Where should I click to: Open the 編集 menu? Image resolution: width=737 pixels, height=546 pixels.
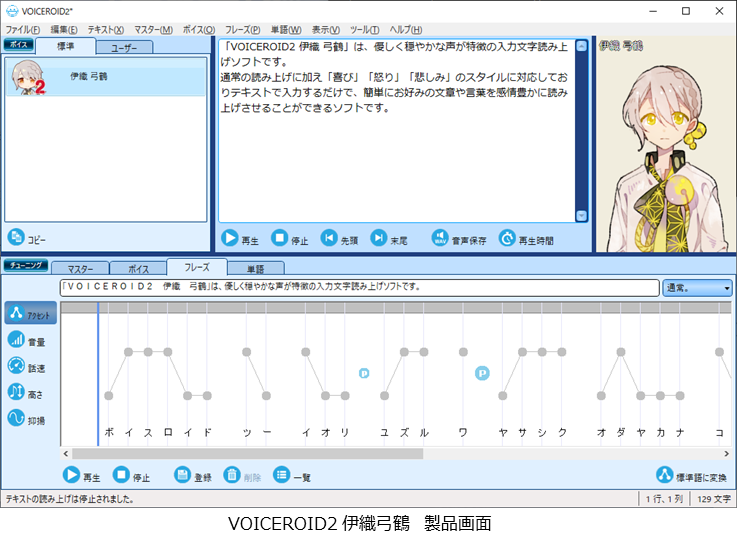pyautogui.click(x=64, y=30)
